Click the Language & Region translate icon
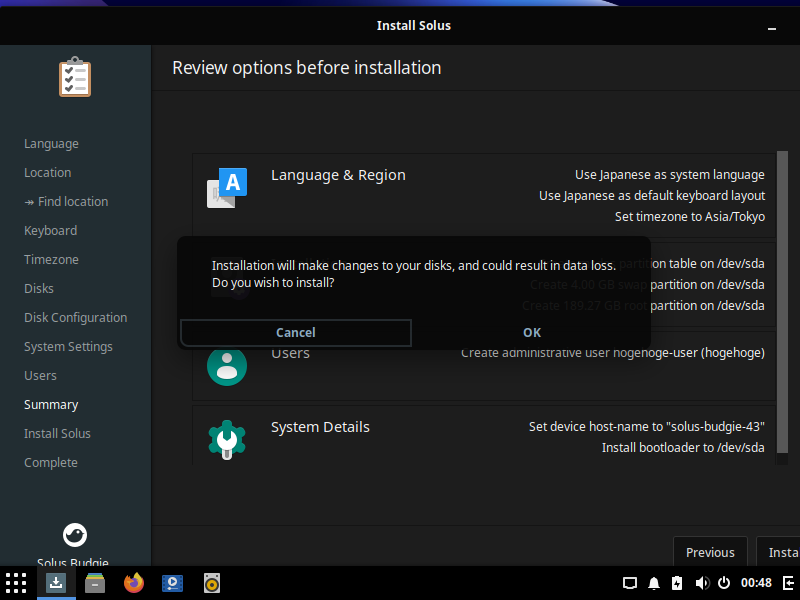This screenshot has width=800, height=600. tap(227, 188)
